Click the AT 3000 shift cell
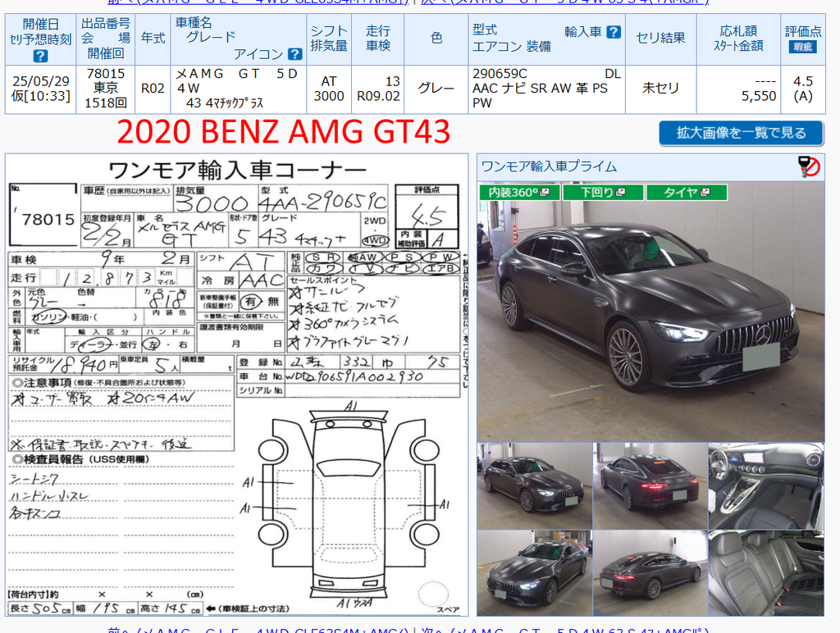 (329, 89)
